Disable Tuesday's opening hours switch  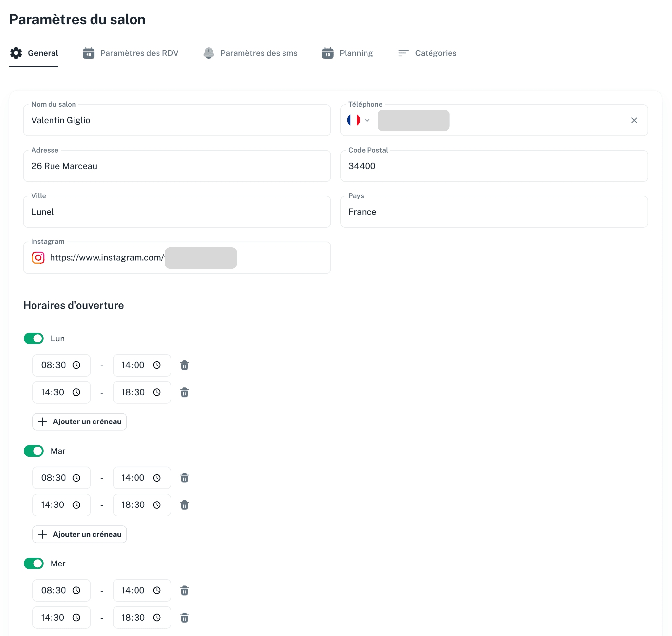point(33,451)
